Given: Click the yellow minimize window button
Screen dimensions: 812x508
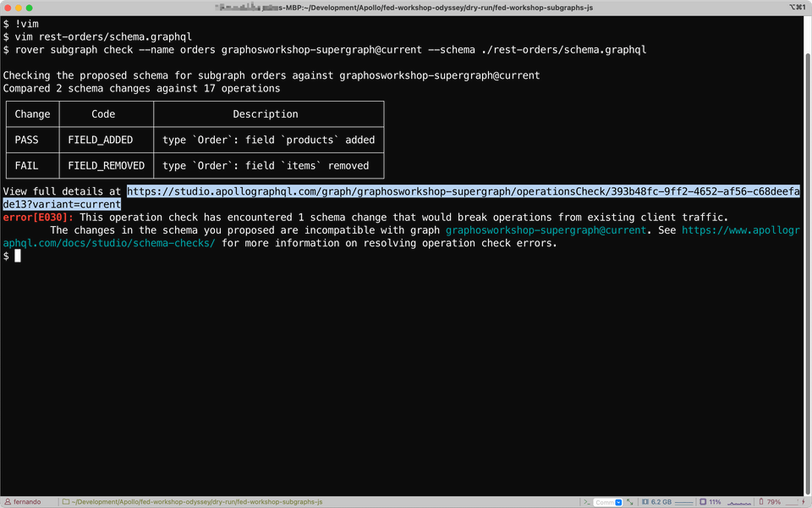Looking at the screenshot, I should pos(18,8).
